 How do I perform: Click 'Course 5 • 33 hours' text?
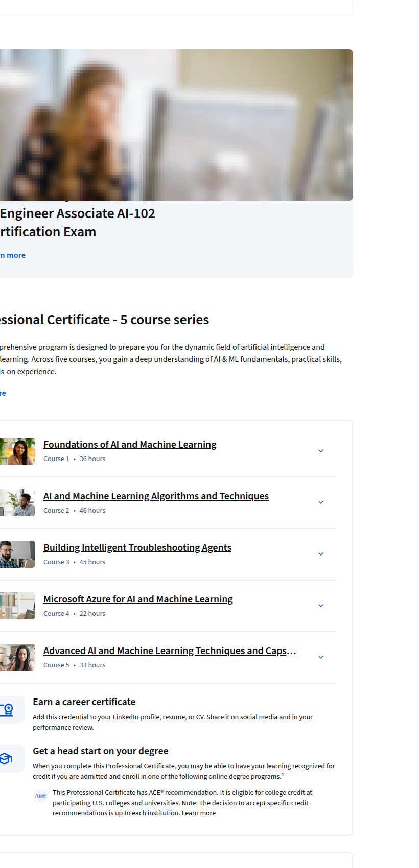(x=75, y=665)
